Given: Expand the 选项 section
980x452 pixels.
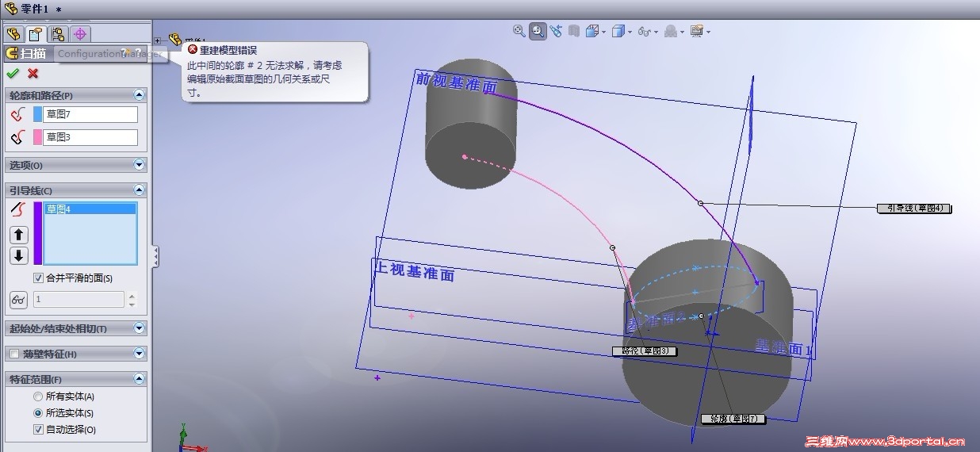Looking at the screenshot, I should (x=140, y=165).
